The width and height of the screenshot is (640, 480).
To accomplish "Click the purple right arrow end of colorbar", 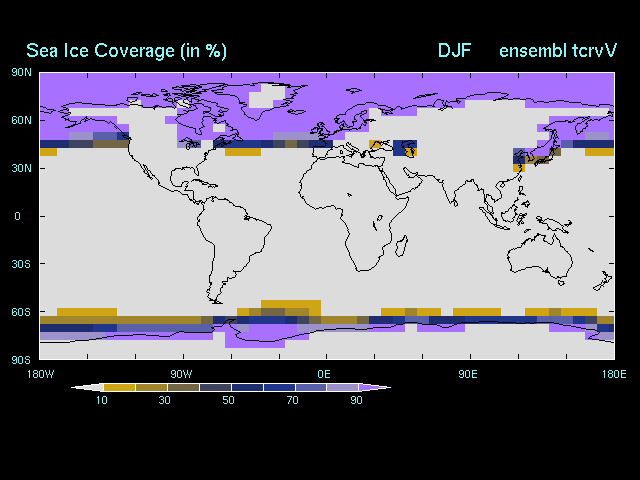I will coord(375,387).
